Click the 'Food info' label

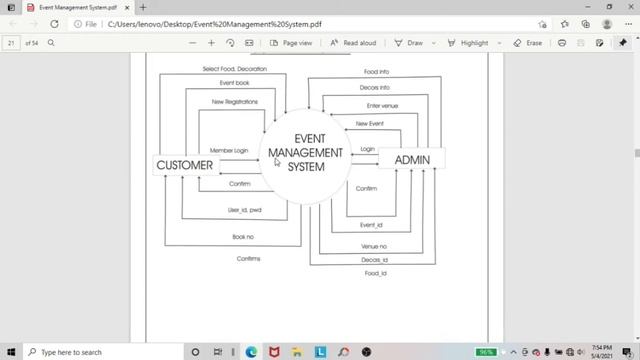[376, 72]
